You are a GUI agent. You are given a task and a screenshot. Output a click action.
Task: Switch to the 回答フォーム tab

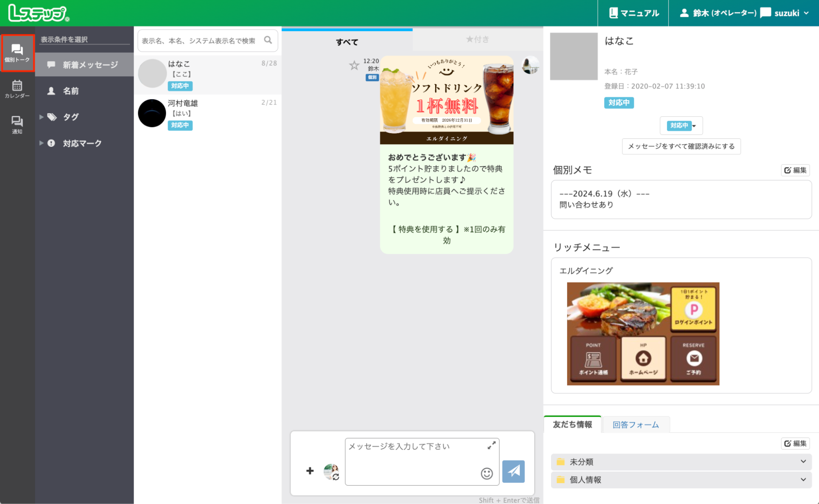635,425
